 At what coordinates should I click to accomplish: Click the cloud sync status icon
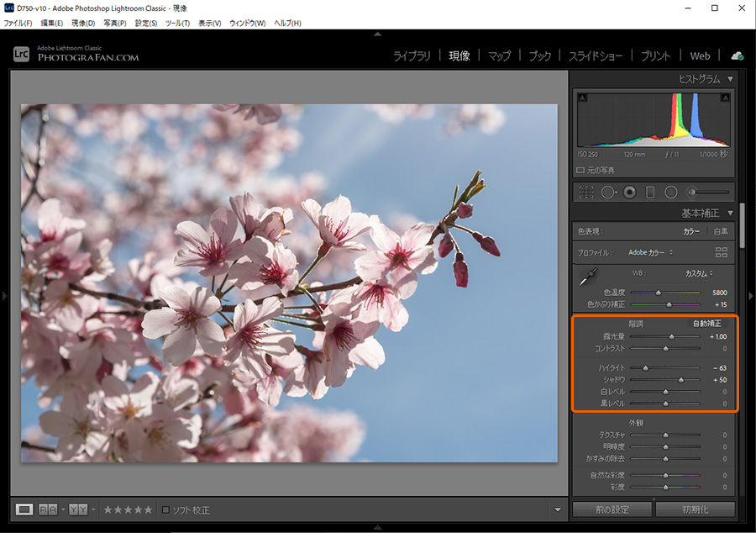tap(738, 56)
